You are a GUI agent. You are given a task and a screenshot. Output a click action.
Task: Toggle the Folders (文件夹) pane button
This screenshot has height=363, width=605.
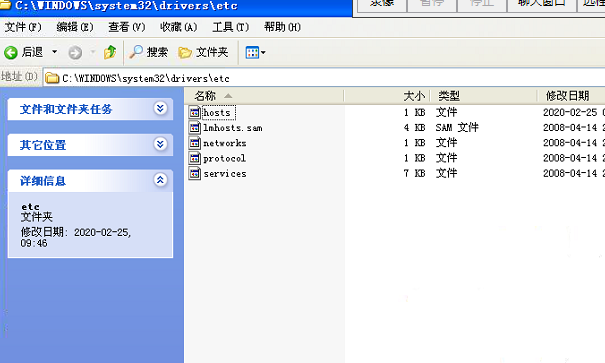pos(203,52)
